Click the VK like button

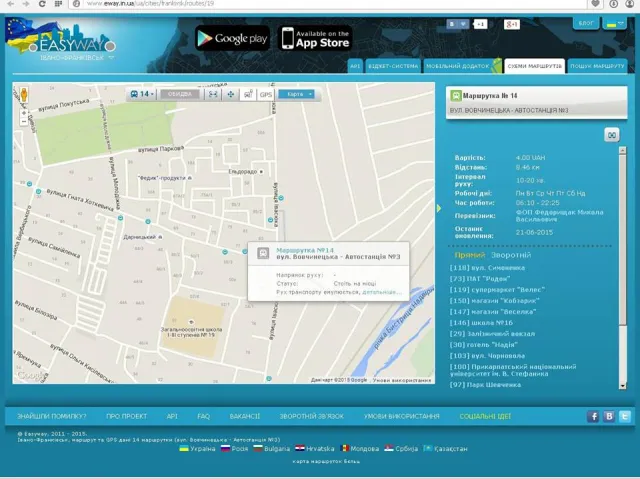[x=457, y=24]
